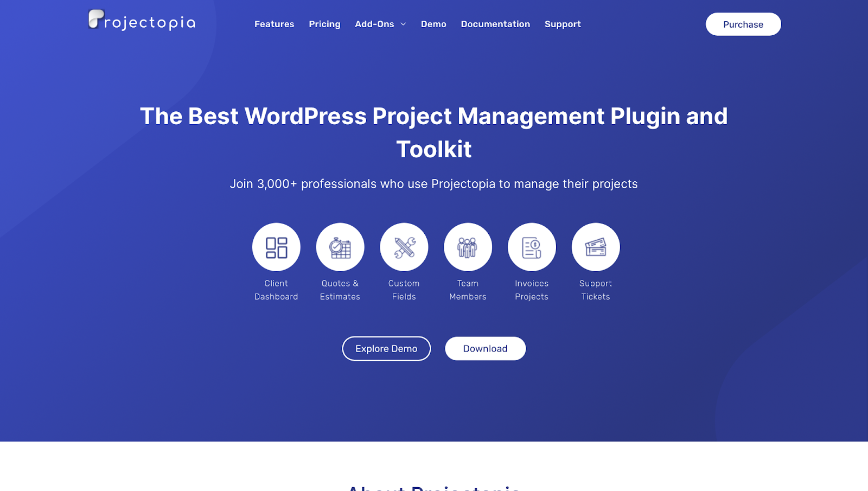Click the "Client Dashboard" label
The width and height of the screenshot is (868, 491).
[x=276, y=290]
